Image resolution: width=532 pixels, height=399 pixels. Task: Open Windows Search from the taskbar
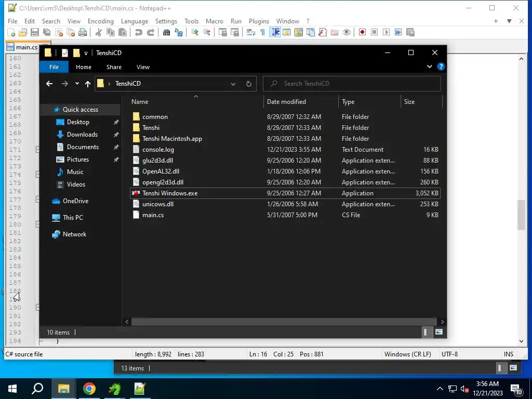point(37,389)
